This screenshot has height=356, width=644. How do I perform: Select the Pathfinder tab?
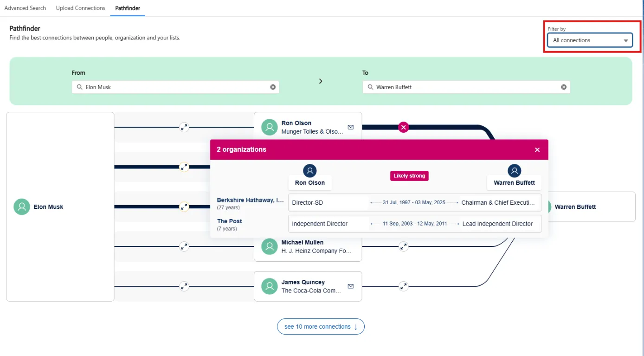(x=128, y=8)
